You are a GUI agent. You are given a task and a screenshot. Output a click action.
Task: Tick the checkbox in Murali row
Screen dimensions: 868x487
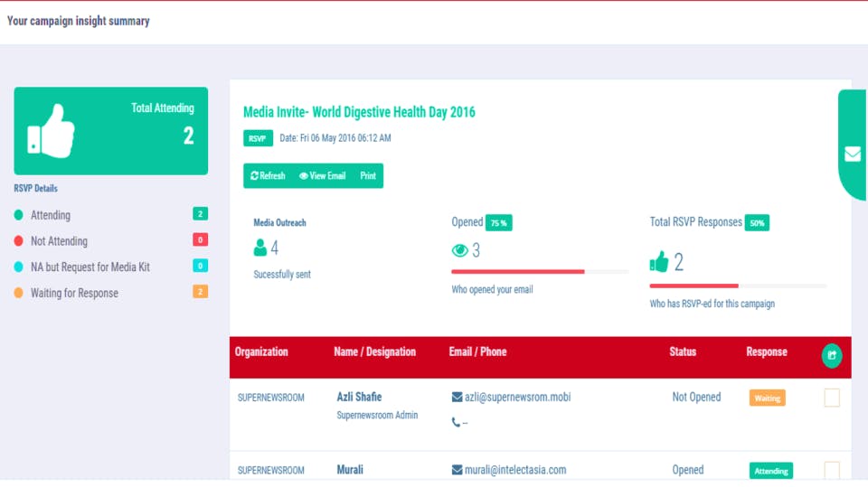click(832, 471)
